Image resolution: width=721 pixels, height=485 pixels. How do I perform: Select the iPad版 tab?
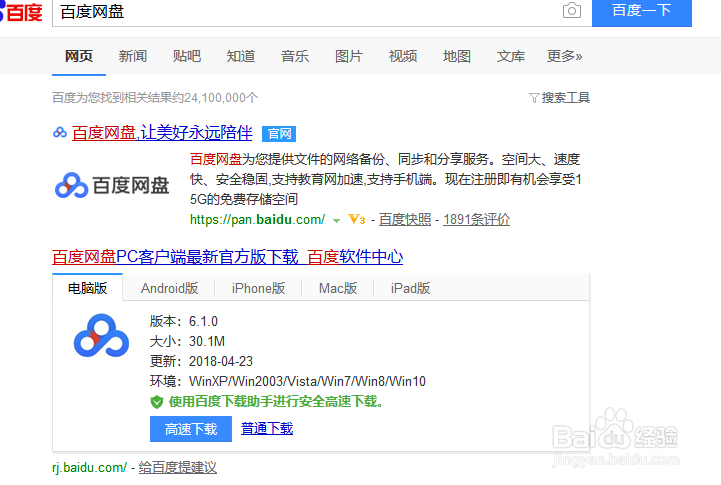(x=411, y=288)
